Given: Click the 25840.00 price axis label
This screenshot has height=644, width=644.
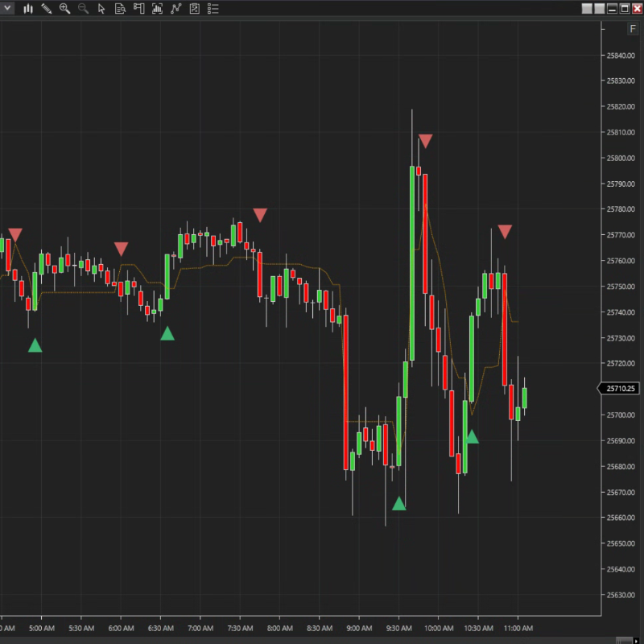Looking at the screenshot, I should coord(620,56).
